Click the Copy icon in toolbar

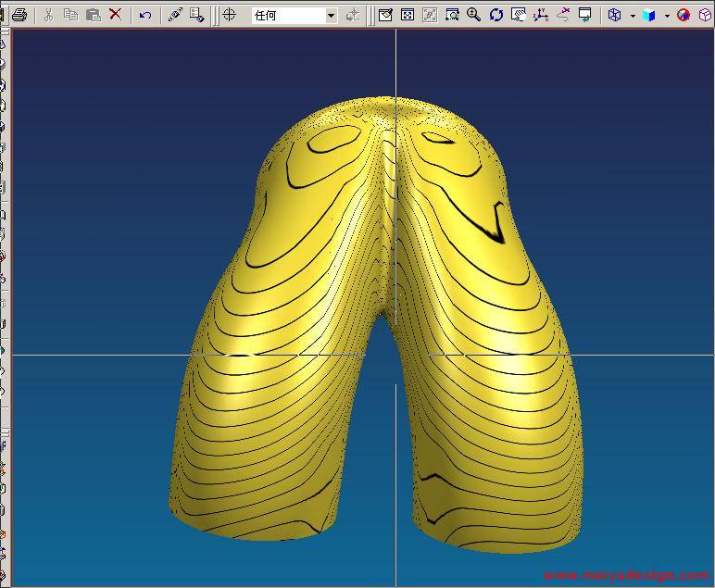pyautogui.click(x=70, y=15)
